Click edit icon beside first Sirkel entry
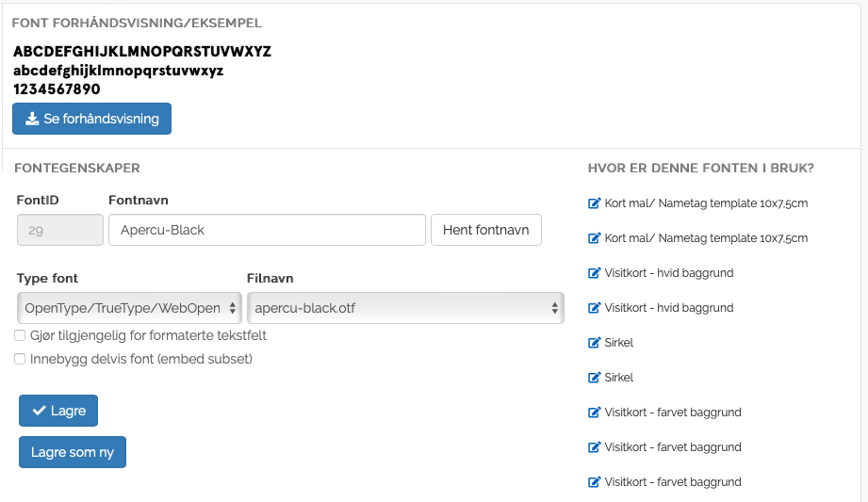 pos(594,343)
